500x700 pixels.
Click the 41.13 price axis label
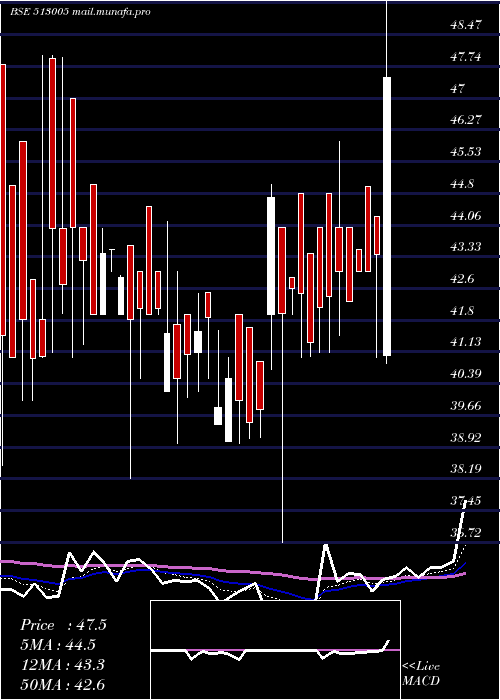[x=466, y=342]
